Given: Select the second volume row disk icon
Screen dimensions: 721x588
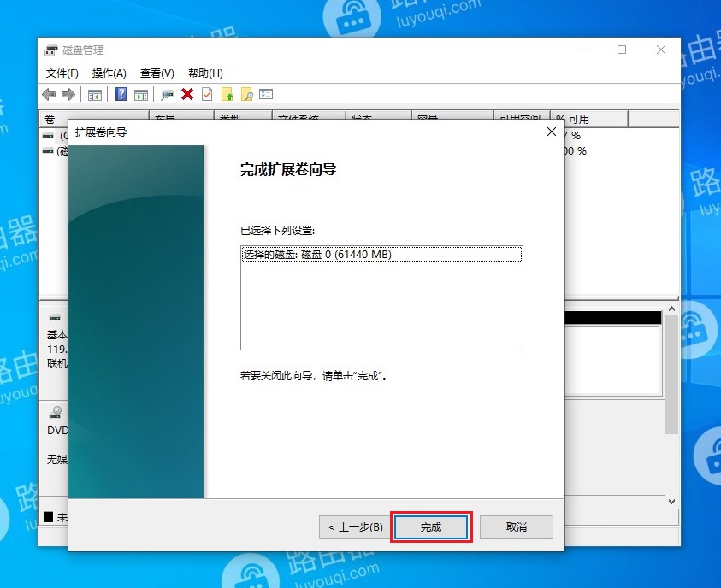Looking at the screenshot, I should coord(48,150).
